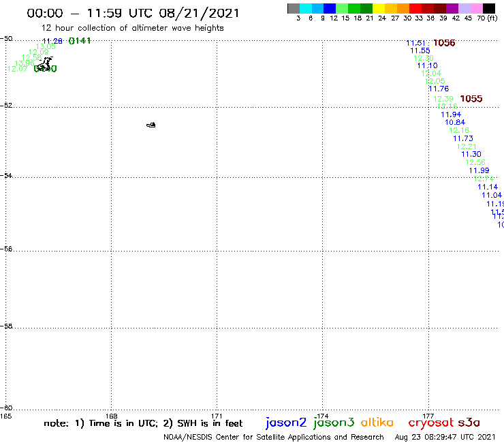Click the subtitle about altimeter wave heights
This screenshot has width=504, height=443.
132,29
